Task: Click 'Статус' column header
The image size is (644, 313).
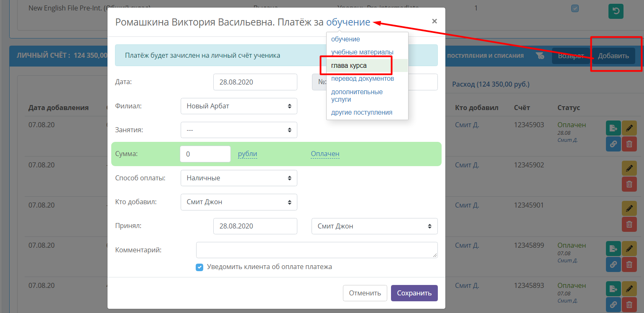Action: pos(569,108)
